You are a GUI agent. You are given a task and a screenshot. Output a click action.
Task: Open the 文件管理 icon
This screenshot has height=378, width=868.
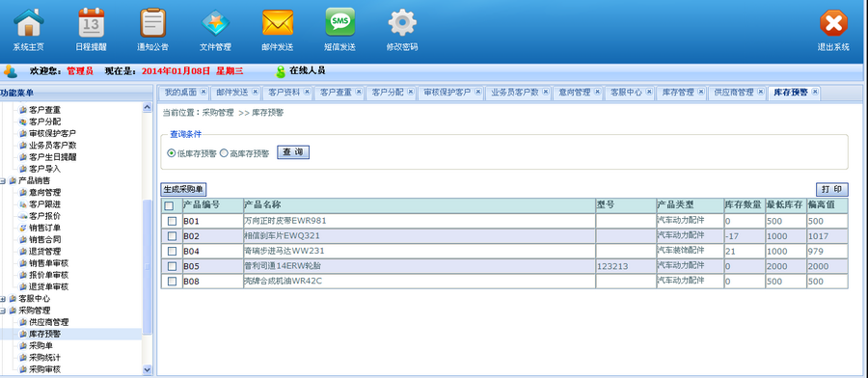[215, 23]
